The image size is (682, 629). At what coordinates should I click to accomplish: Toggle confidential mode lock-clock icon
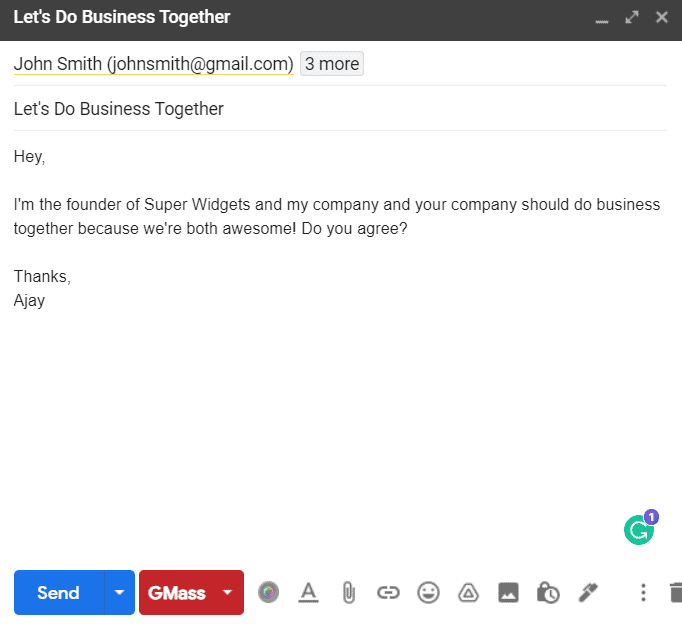548,592
